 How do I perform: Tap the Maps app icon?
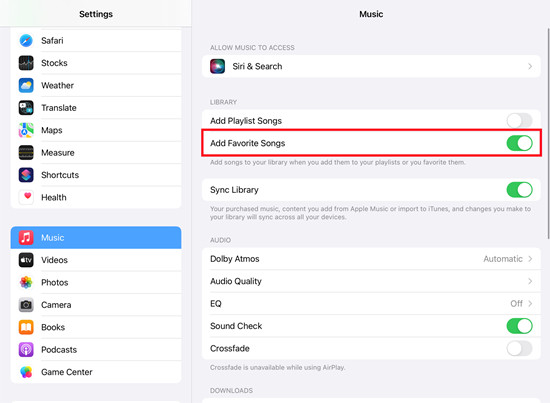tap(26, 130)
